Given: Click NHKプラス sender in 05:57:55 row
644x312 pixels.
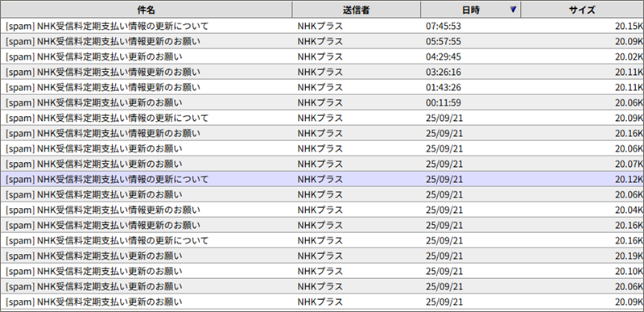Looking at the screenshot, I should (x=320, y=41).
